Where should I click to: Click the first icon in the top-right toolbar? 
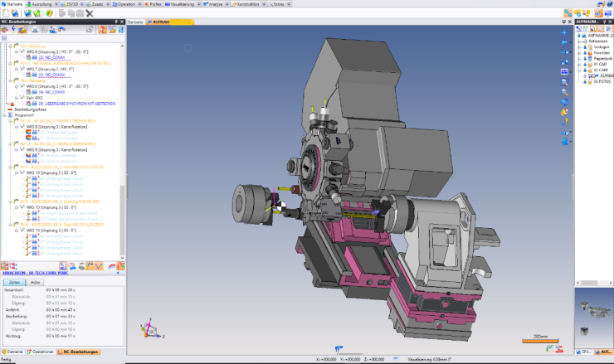pyautogui.click(x=568, y=13)
